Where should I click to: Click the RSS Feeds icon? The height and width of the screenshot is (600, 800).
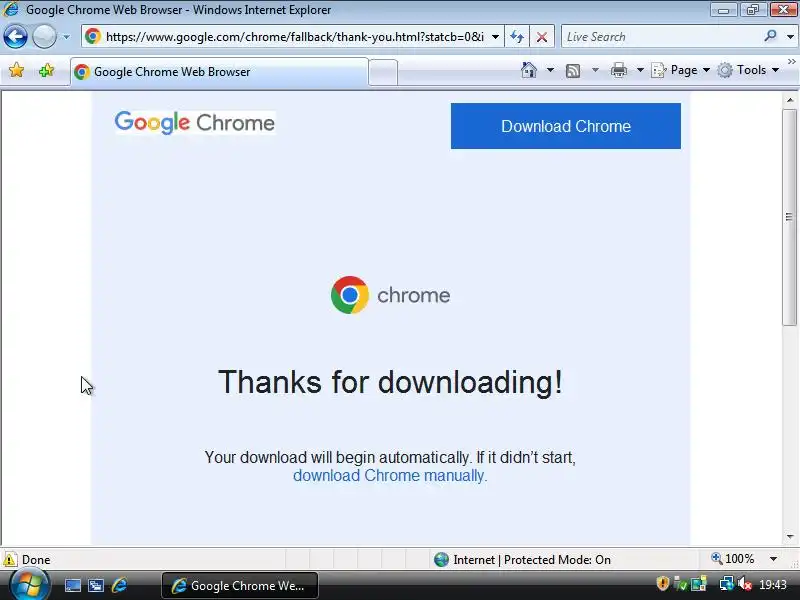(x=573, y=70)
